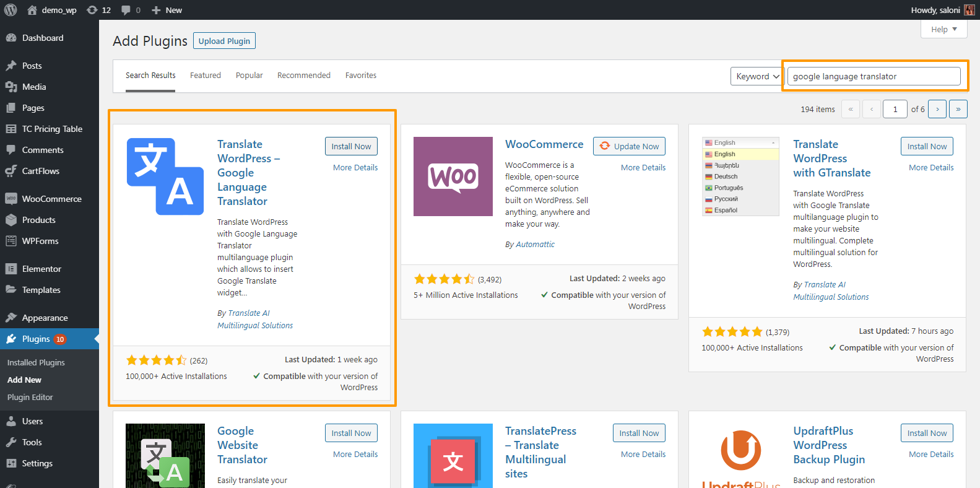The height and width of the screenshot is (488, 980).
Task: Open Plugins menu with 10 badge
Action: [x=50, y=339]
